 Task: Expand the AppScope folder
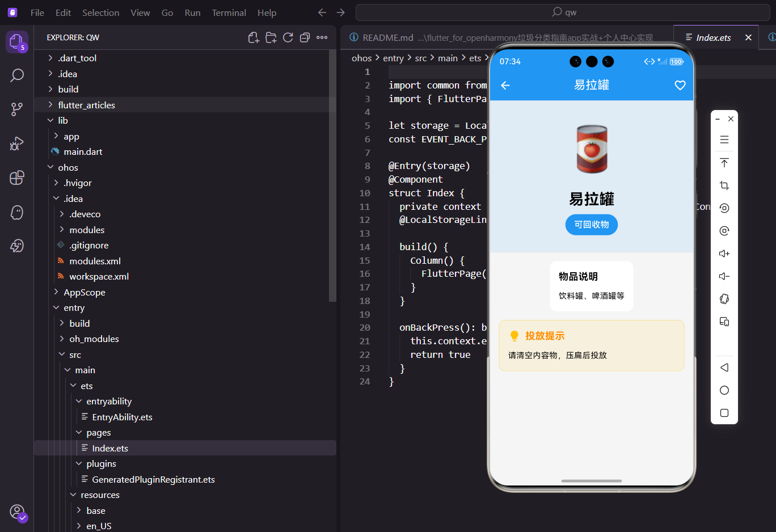pyautogui.click(x=56, y=292)
